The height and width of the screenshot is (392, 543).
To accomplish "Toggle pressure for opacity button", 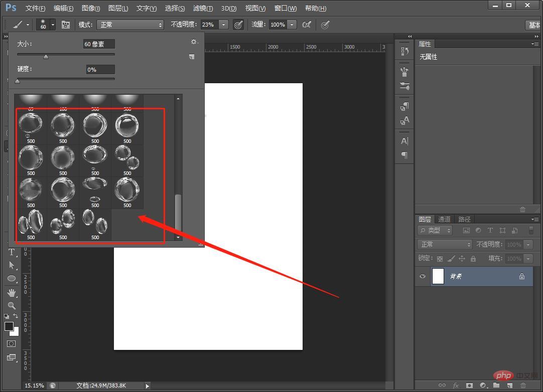I will coord(238,25).
